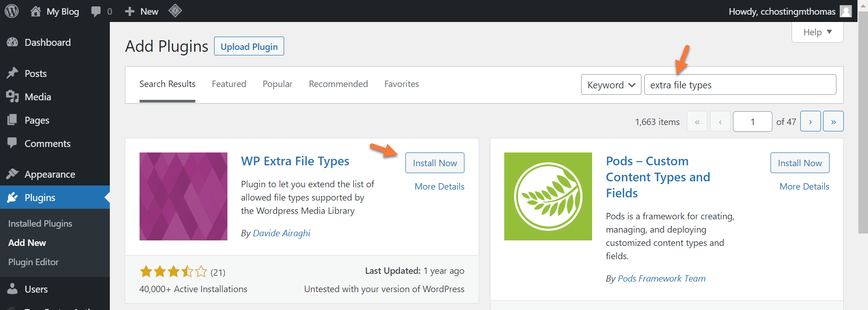Expand the Keyword search type dropdown
This screenshot has height=310, width=868.
coord(611,85)
